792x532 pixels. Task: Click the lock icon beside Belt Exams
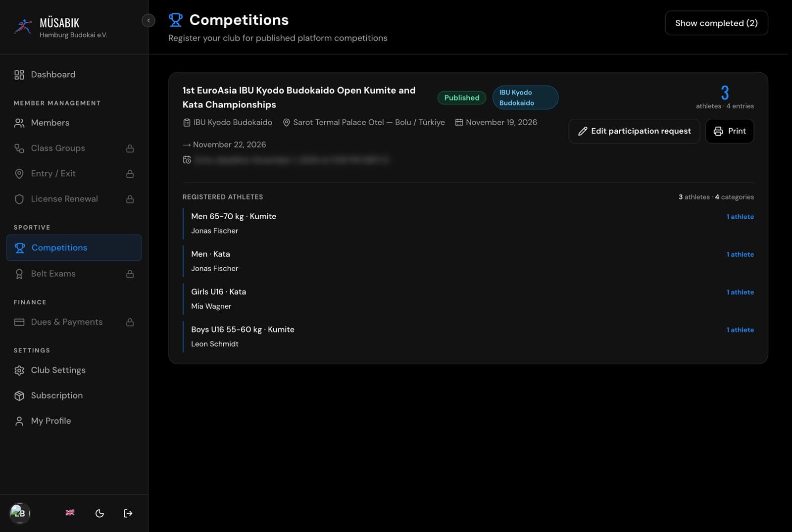coord(130,274)
